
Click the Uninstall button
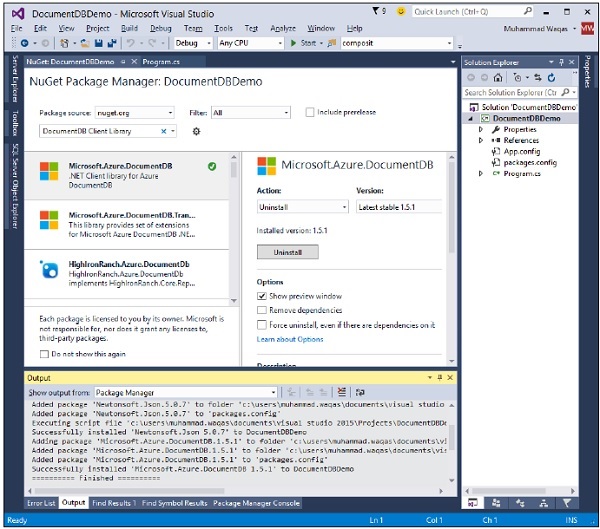tap(288, 252)
